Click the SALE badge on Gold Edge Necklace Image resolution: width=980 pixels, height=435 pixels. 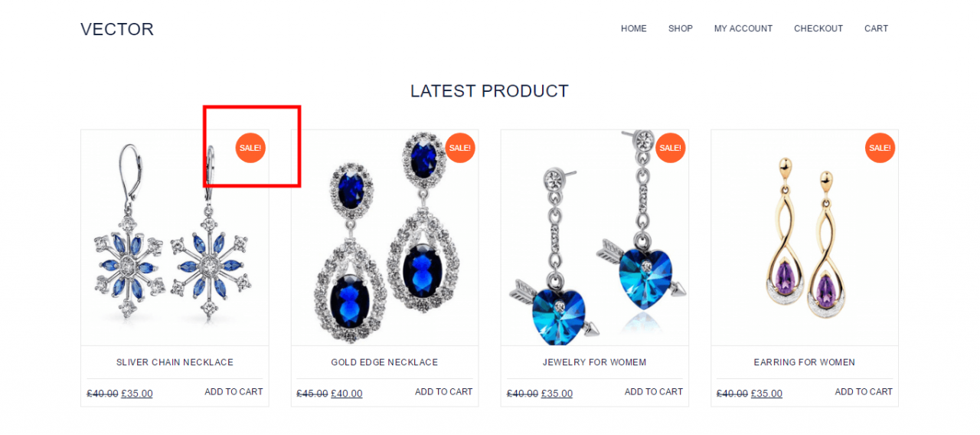[460, 148]
